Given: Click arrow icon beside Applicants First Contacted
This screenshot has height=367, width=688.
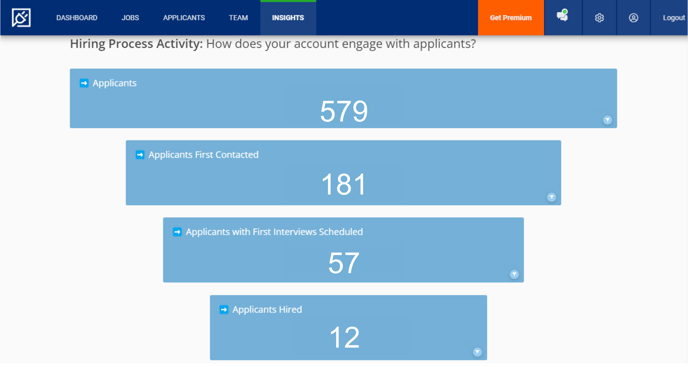Looking at the screenshot, I should coord(140,155).
